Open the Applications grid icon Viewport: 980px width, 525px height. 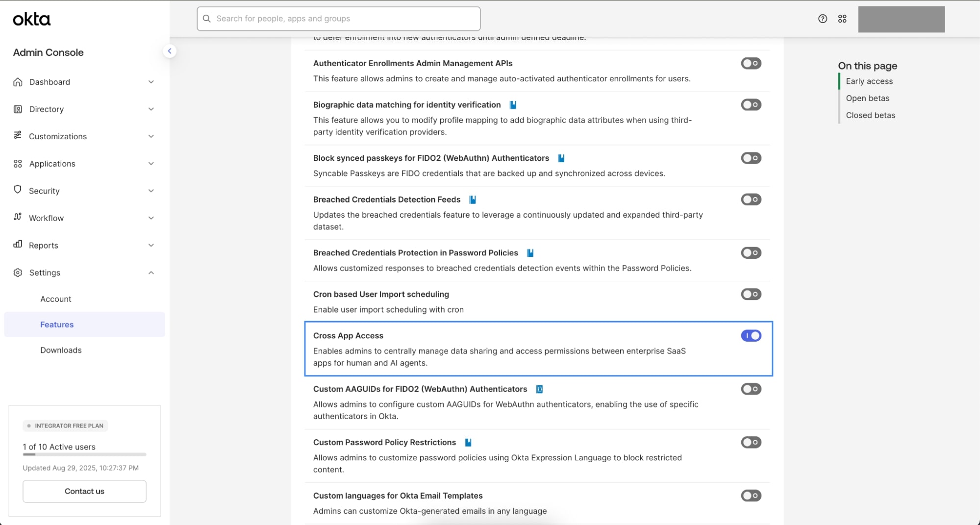[18, 163]
